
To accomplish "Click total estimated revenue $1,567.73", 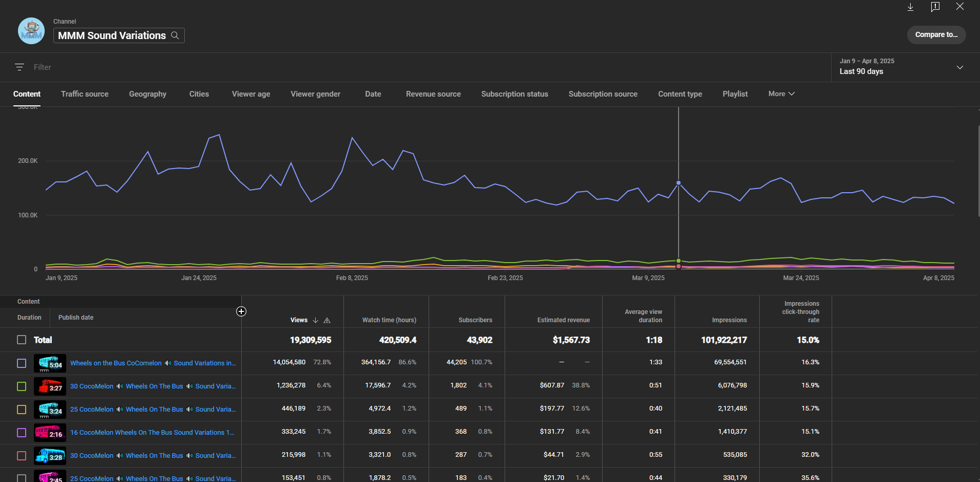I will [571, 340].
